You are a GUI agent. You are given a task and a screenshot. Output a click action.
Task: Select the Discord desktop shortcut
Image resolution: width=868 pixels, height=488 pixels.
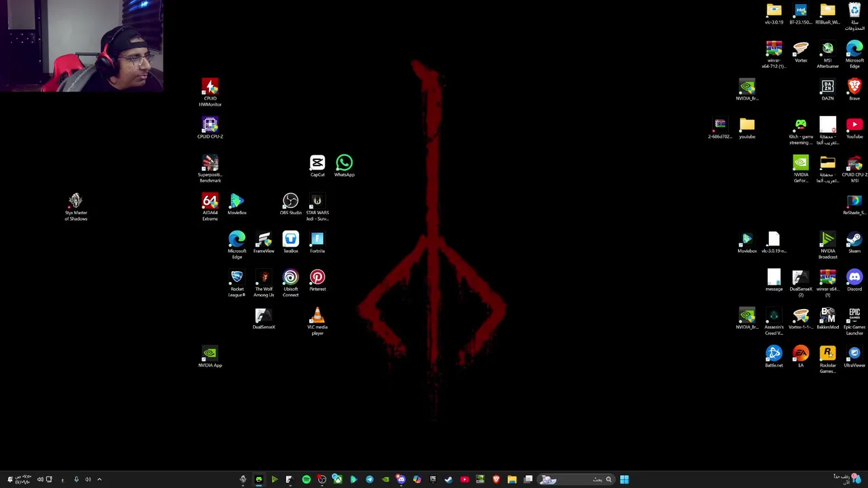[x=854, y=281]
